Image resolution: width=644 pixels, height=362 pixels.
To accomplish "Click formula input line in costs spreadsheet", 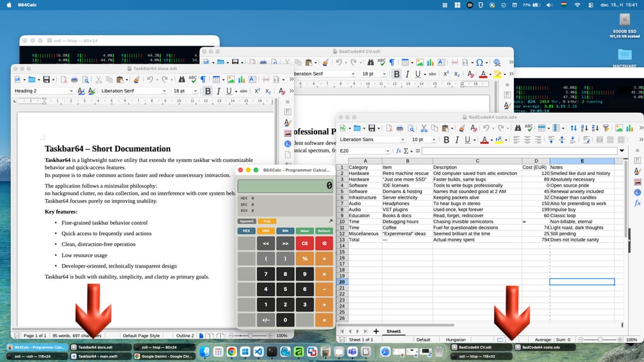I will (519, 151).
